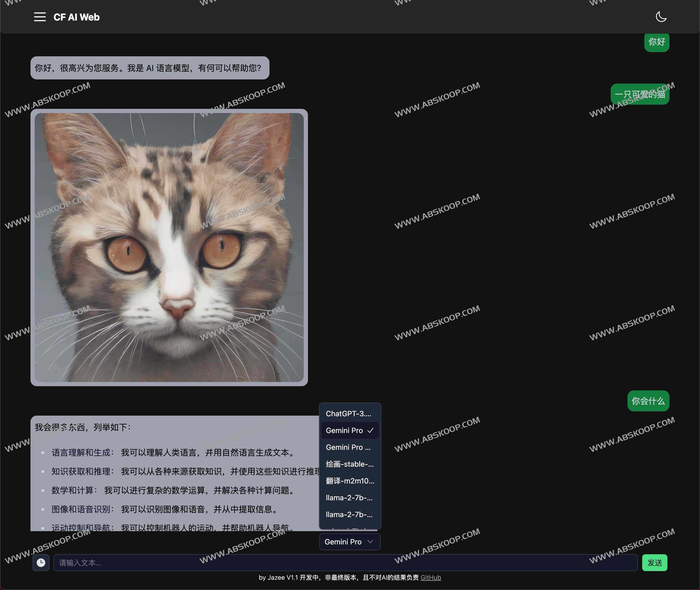Click the 你好 user message bubble
This screenshot has height=590, width=700.
[x=656, y=42]
